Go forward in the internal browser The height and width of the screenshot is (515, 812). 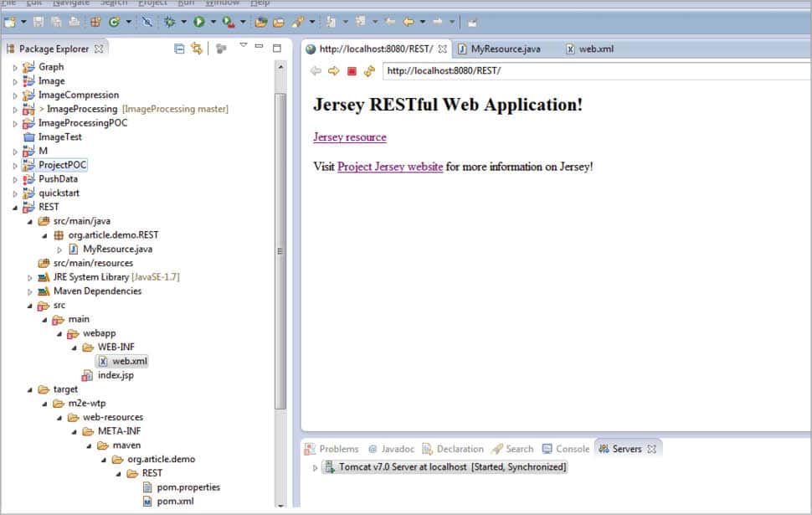coord(333,71)
